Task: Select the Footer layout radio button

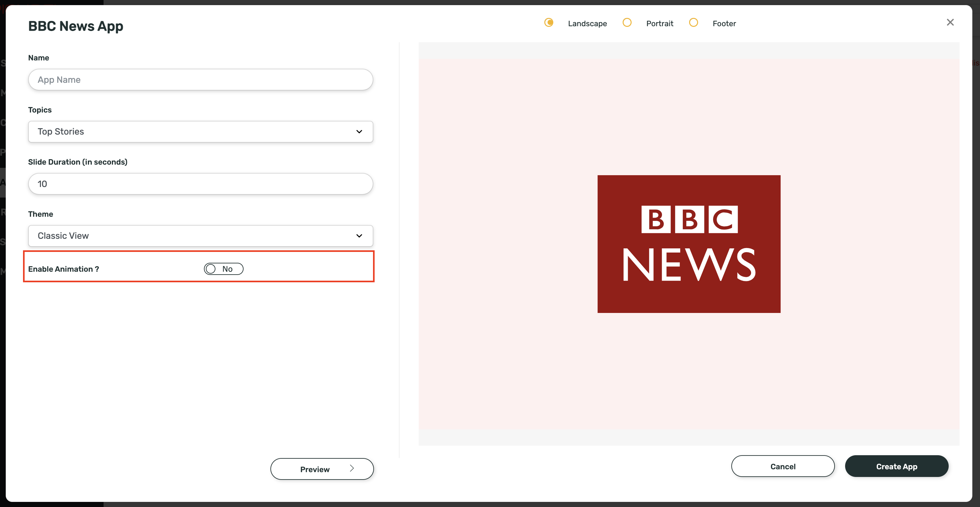Action: 694,22
